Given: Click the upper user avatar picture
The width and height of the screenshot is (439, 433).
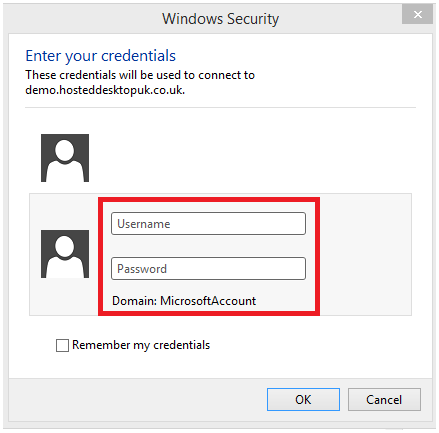Looking at the screenshot, I should [x=65, y=158].
